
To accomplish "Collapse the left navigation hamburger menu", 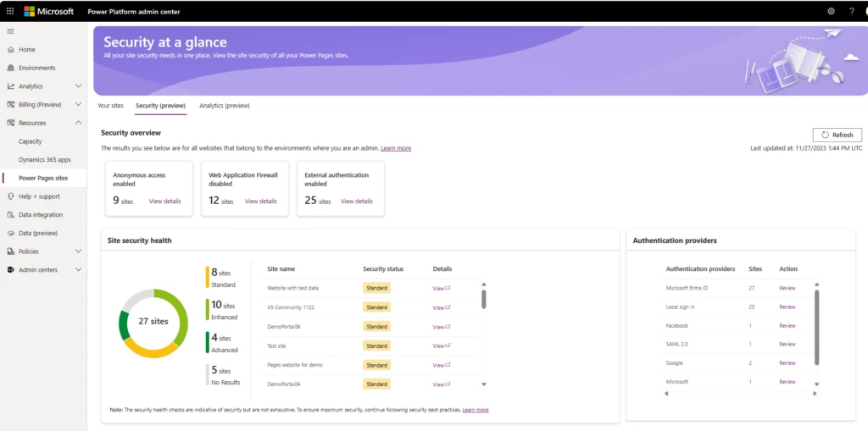I will coord(10,31).
